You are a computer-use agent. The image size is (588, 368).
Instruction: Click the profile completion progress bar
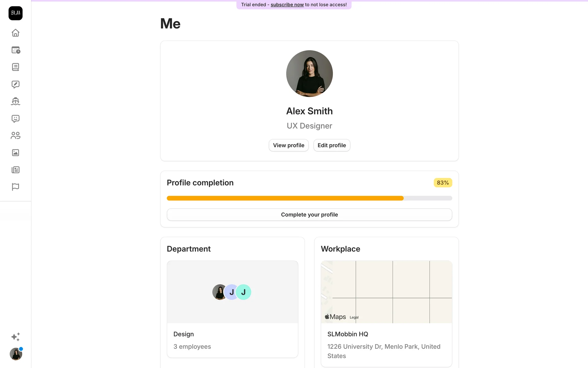[x=309, y=198]
